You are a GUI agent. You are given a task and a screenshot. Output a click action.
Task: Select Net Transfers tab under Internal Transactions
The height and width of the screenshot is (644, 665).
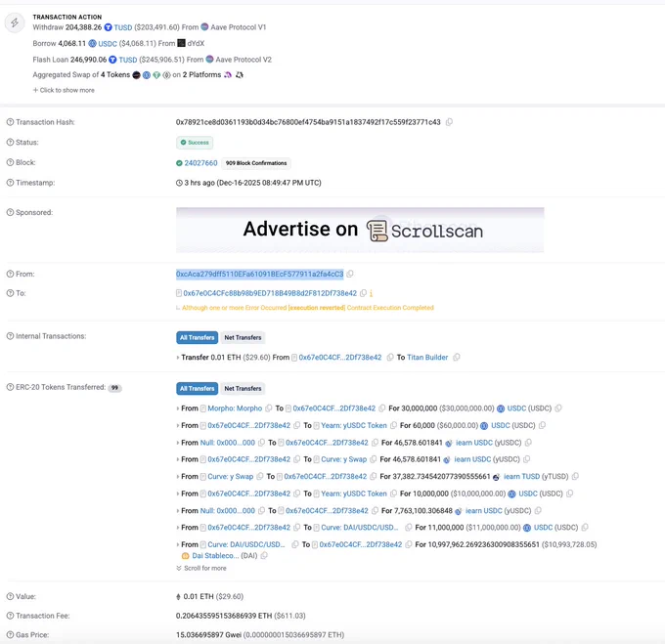[x=243, y=338]
